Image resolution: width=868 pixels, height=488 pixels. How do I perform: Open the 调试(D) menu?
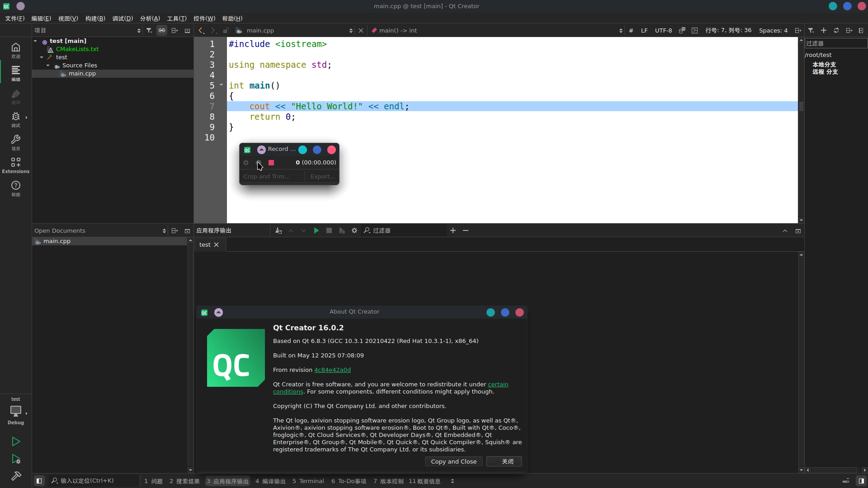(123, 19)
